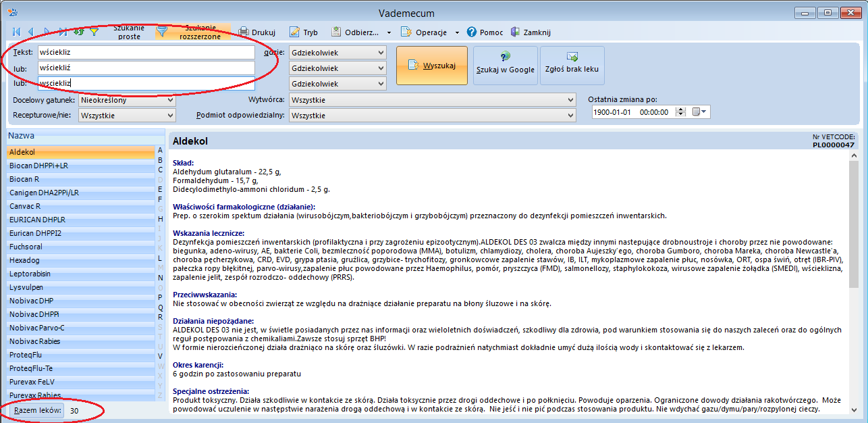The width and height of the screenshot is (868, 423).
Task: Select Aldekol in the drug list
Action: click(x=81, y=152)
